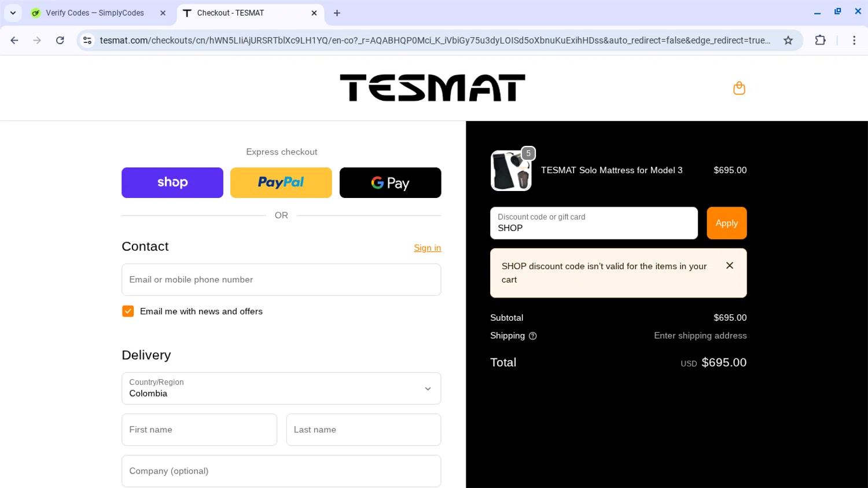Click the product name TESMAT Solo Mattress for Model 3
Image resolution: width=868 pixels, height=488 pixels.
[x=612, y=170]
